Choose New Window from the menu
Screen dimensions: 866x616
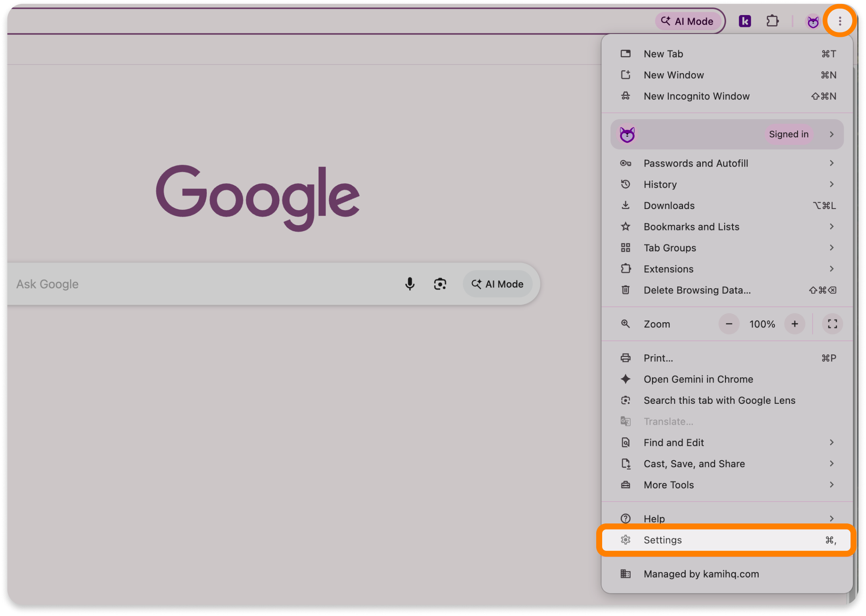point(727,75)
